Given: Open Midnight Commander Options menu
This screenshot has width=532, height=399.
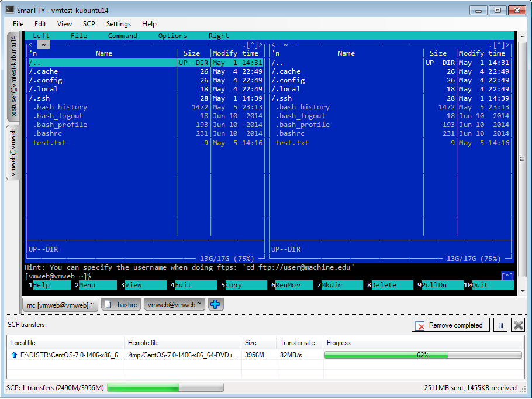Looking at the screenshot, I should coord(172,36).
